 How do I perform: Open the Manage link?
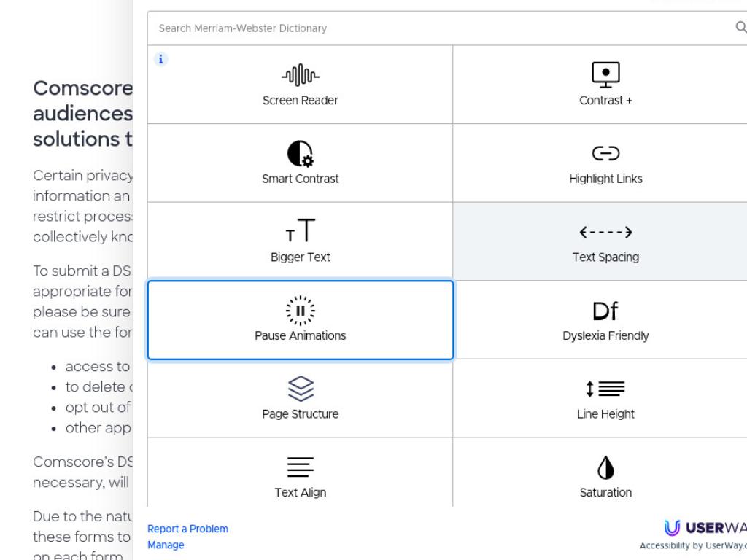pos(166,545)
